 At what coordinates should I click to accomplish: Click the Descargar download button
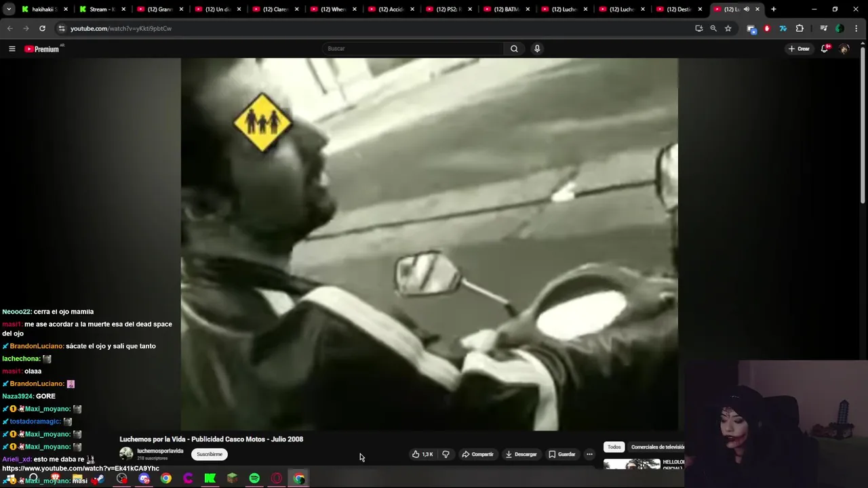pyautogui.click(x=521, y=454)
